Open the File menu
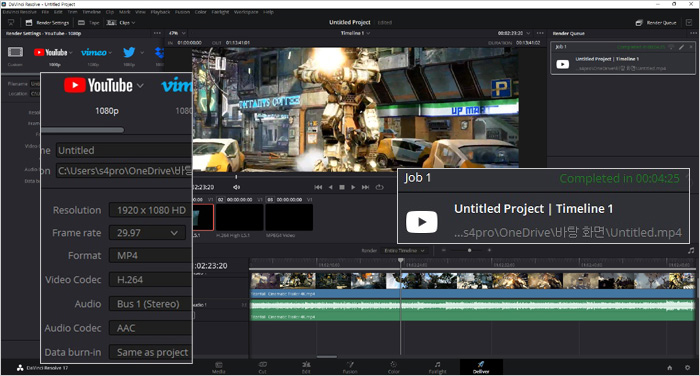This screenshot has height=376, width=700. click(x=45, y=12)
